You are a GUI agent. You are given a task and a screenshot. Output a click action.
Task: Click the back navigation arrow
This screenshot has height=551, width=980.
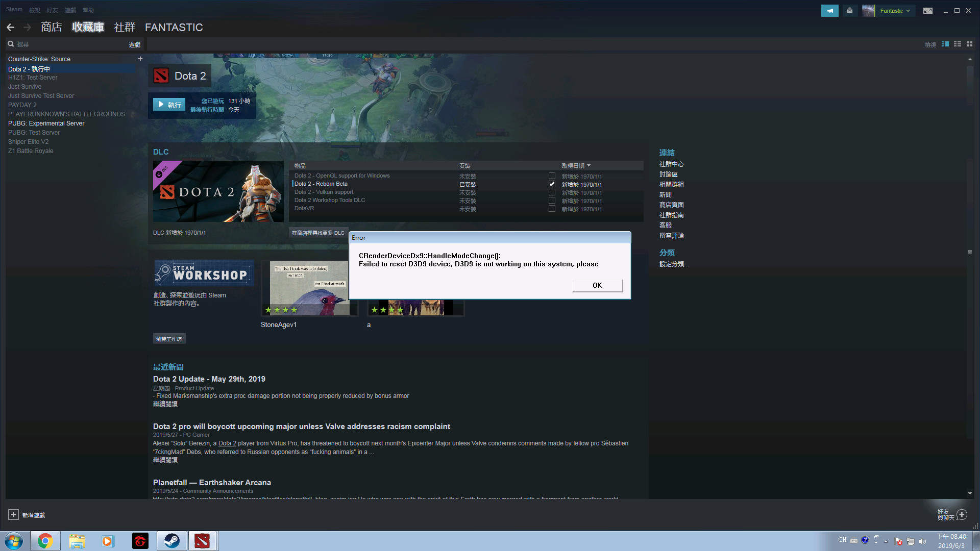pos(11,28)
